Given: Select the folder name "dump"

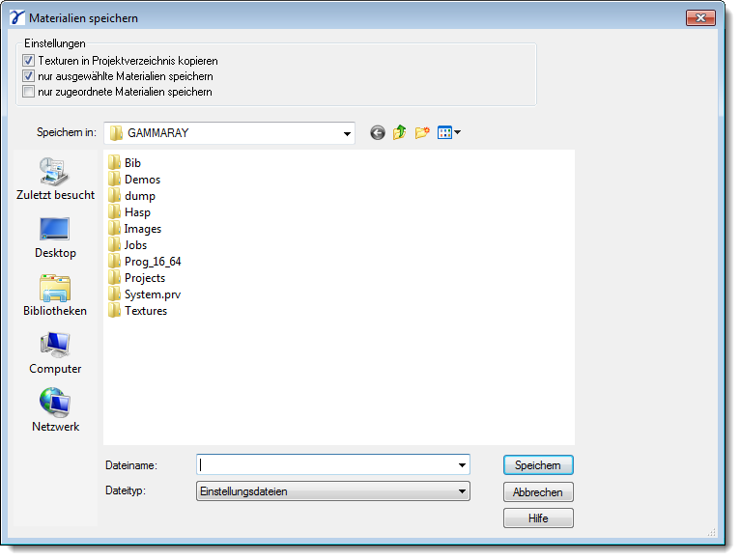Looking at the screenshot, I should click(x=140, y=196).
